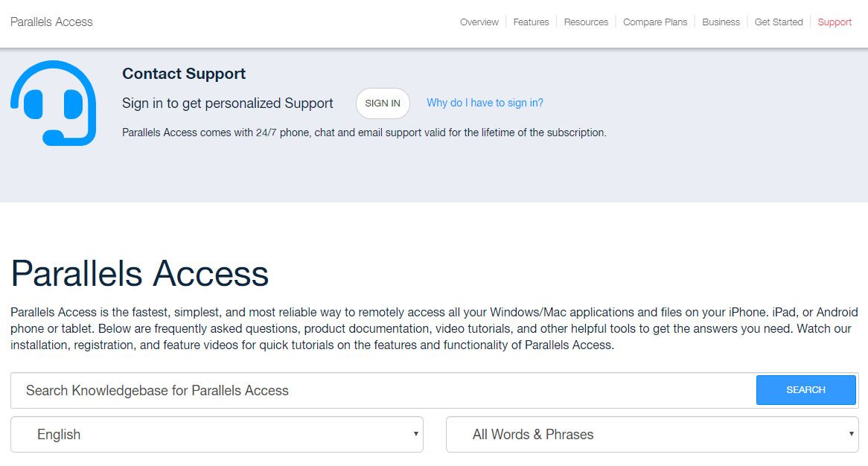Select the 24/7 support description text
The image size is (868, 466).
pyautogui.click(x=365, y=132)
